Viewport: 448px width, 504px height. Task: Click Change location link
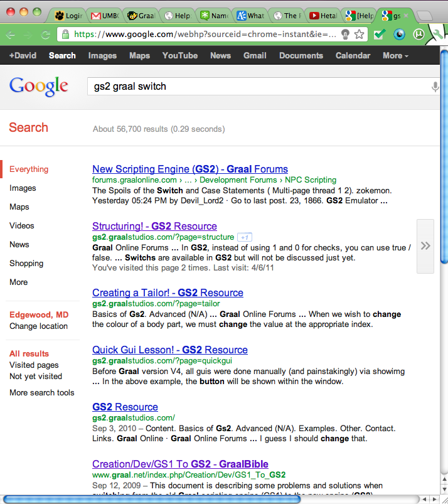(x=38, y=326)
